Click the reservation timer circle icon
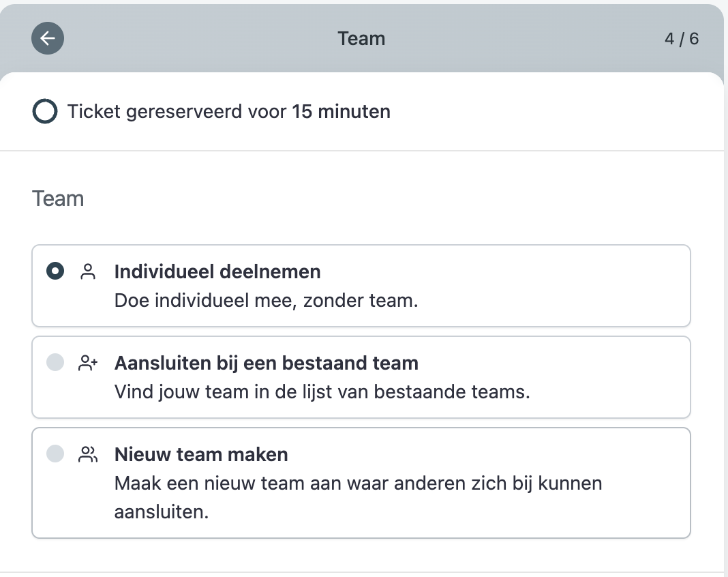728x577 pixels. click(44, 112)
